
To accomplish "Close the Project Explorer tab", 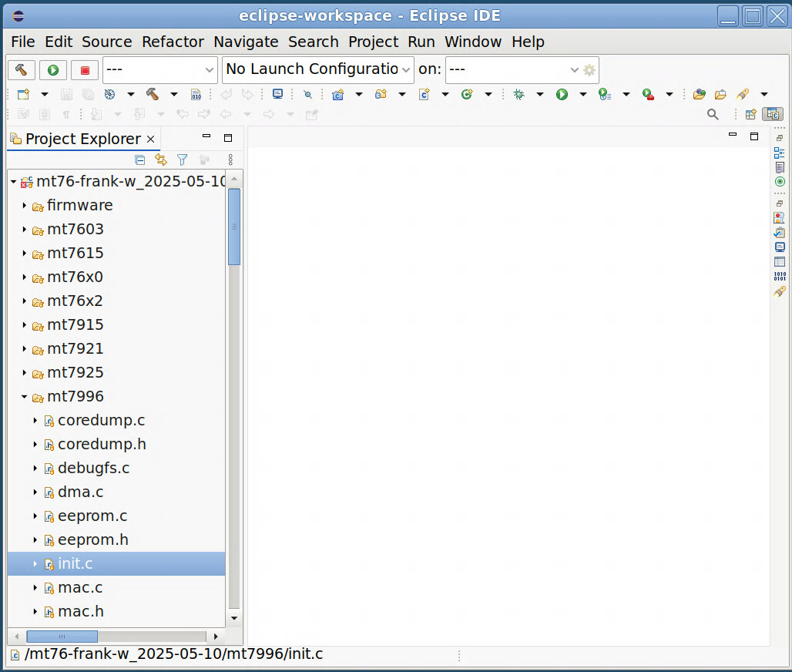I will (150, 139).
